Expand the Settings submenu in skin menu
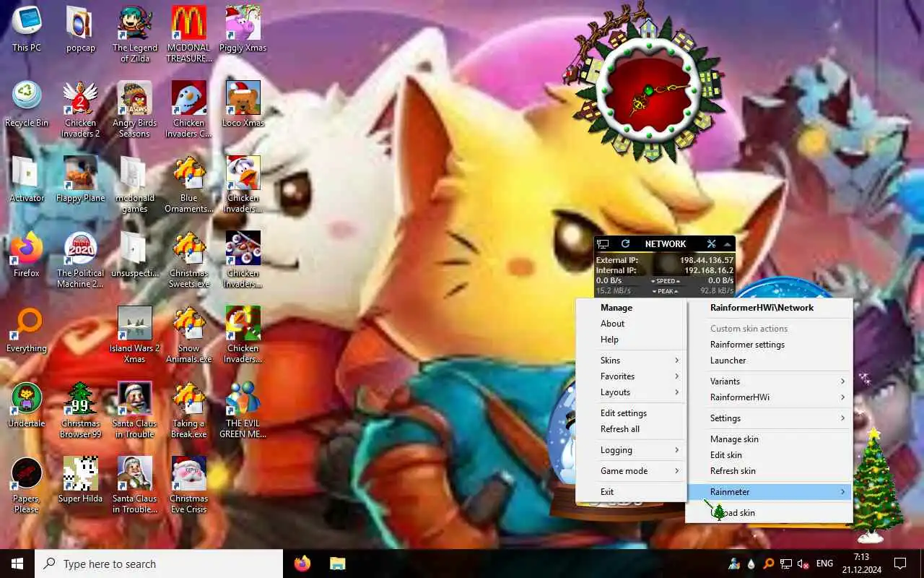924x578 pixels. pos(769,418)
